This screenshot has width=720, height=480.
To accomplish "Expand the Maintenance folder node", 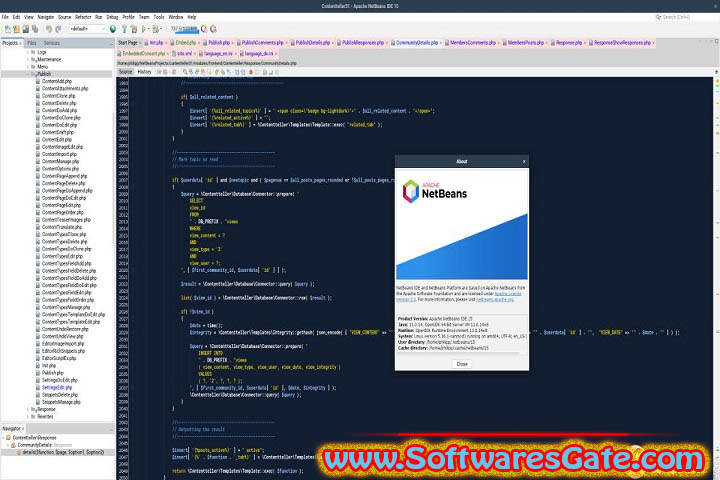I will tap(28, 60).
